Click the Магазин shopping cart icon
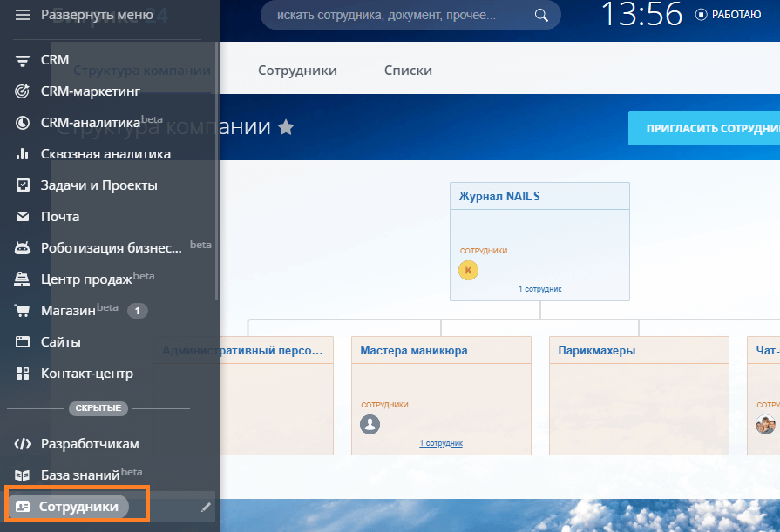This screenshot has width=780, height=532. 23,311
